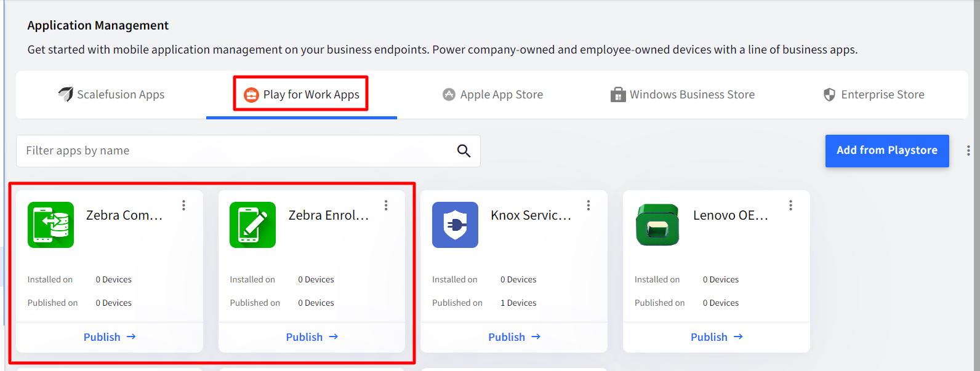Click the Zebra Com… app title
This screenshot has width=980, height=371.
point(124,215)
